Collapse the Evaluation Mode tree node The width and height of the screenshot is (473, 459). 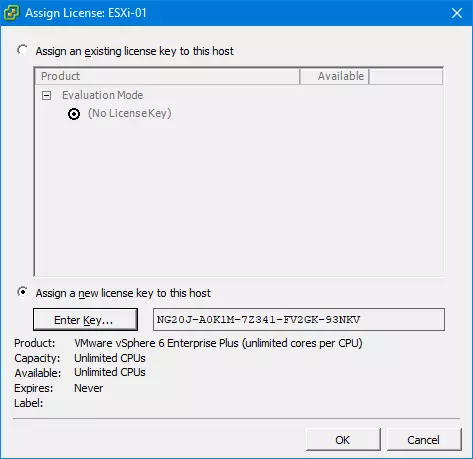[x=47, y=96]
